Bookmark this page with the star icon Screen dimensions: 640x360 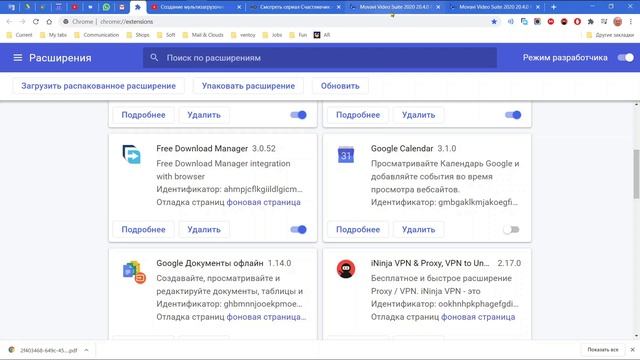tap(494, 22)
